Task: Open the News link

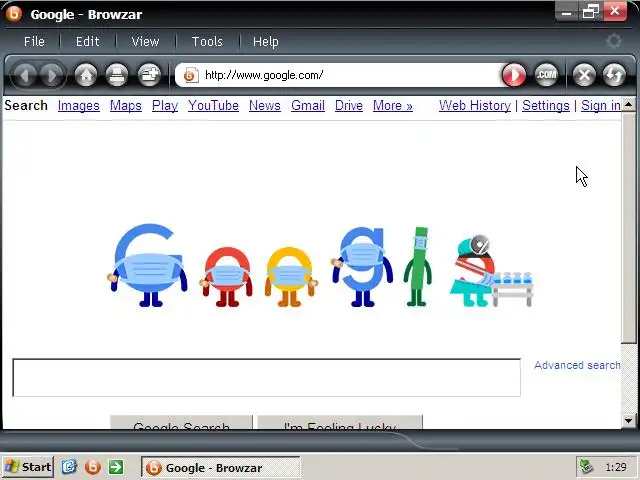Action: (265, 106)
